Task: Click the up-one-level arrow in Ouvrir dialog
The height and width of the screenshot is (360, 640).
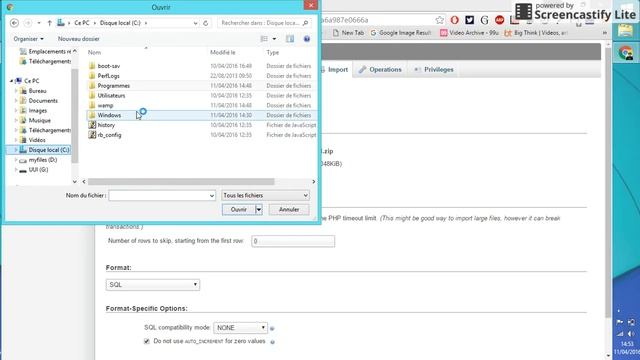Action: pyautogui.click(x=49, y=23)
